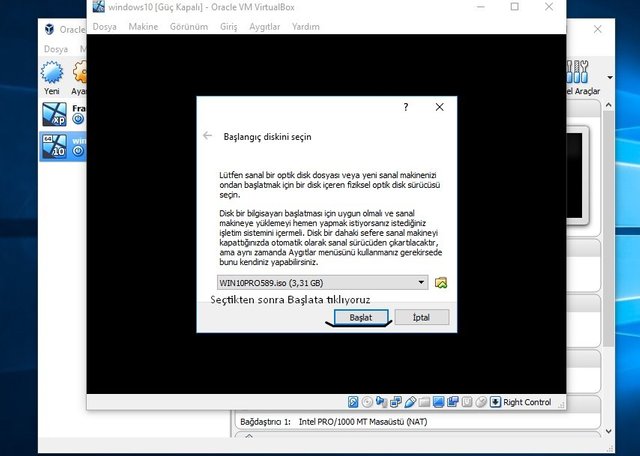
Task: Click the video capture icon in status bar
Action: tap(453, 402)
